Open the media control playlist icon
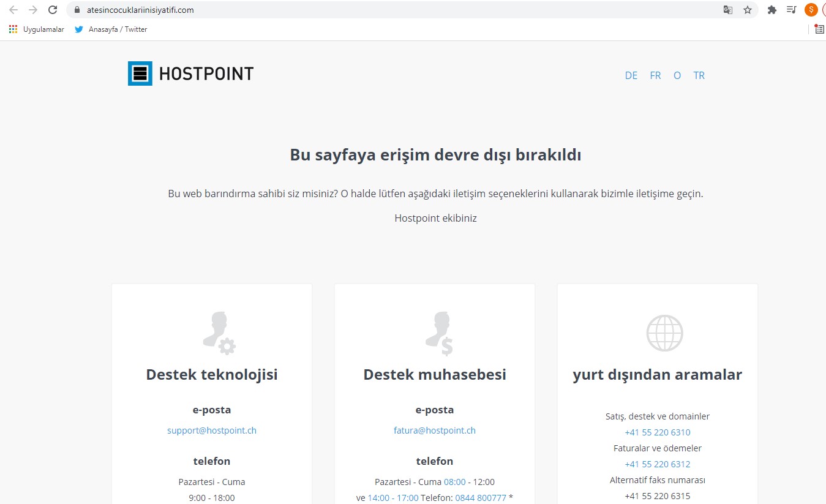 point(791,10)
